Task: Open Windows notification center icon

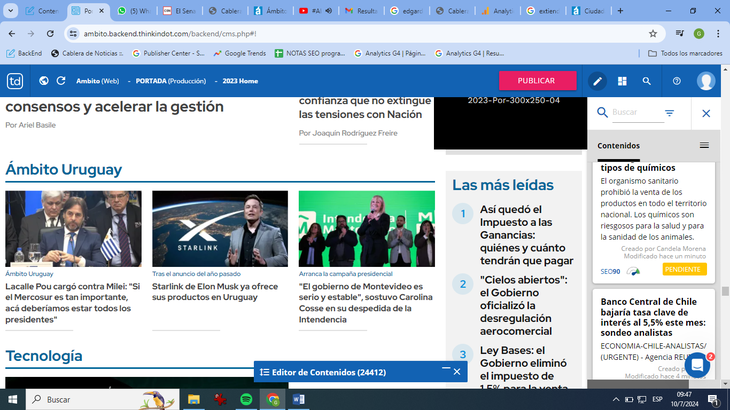Action: tap(713, 399)
